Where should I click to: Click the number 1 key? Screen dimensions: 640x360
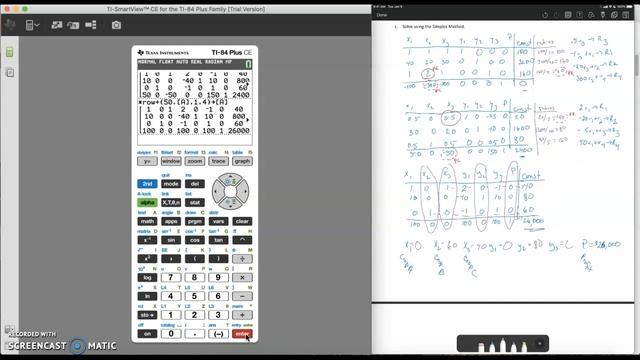point(171,315)
